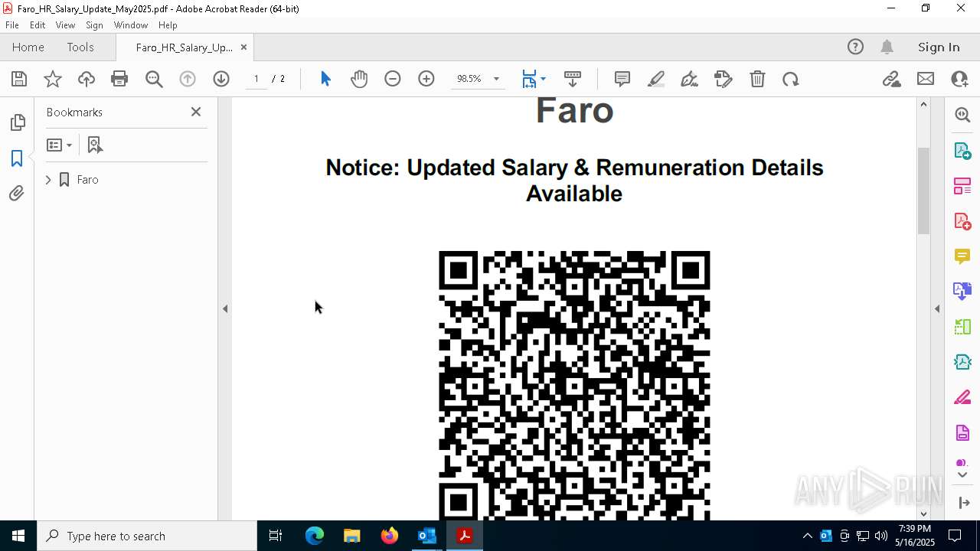Image resolution: width=980 pixels, height=551 pixels.
Task: Open the zoom percentage dropdown arrow
Action: pos(496,79)
